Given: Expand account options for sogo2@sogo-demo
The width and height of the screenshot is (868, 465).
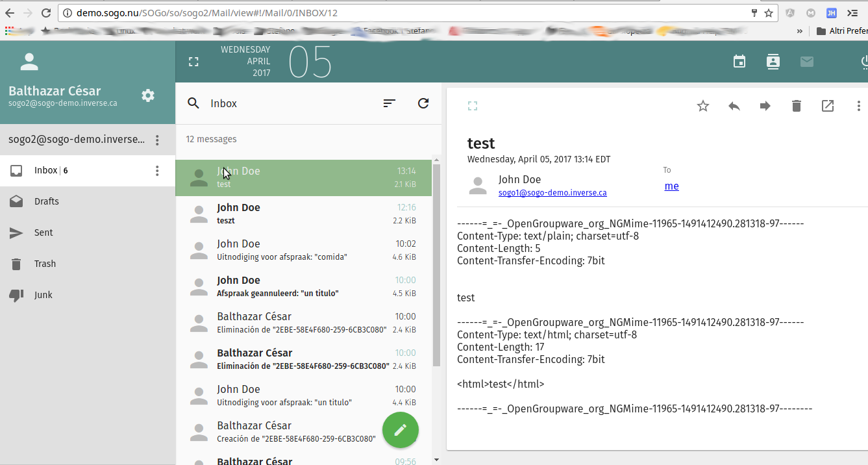Looking at the screenshot, I should (x=157, y=140).
